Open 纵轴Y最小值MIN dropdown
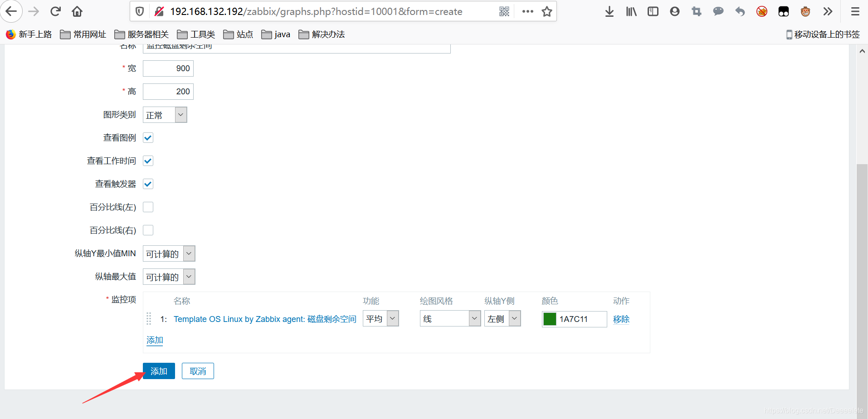This screenshot has width=868, height=419. point(169,253)
